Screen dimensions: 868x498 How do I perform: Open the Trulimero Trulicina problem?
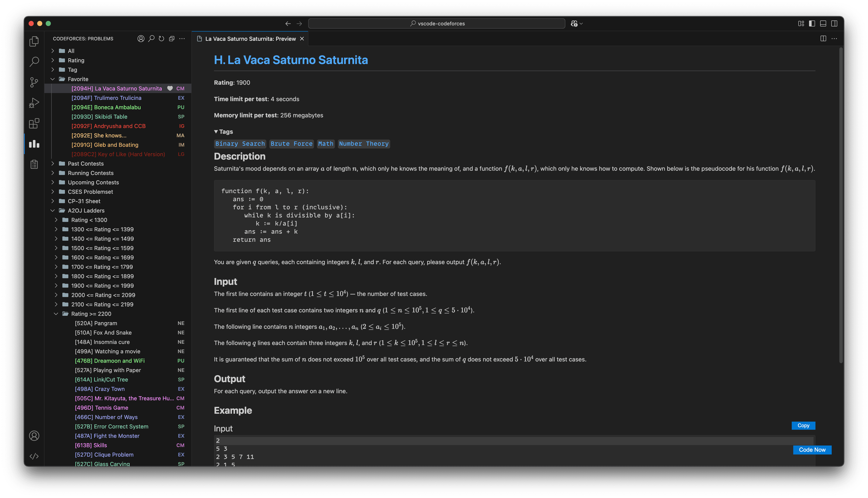106,98
